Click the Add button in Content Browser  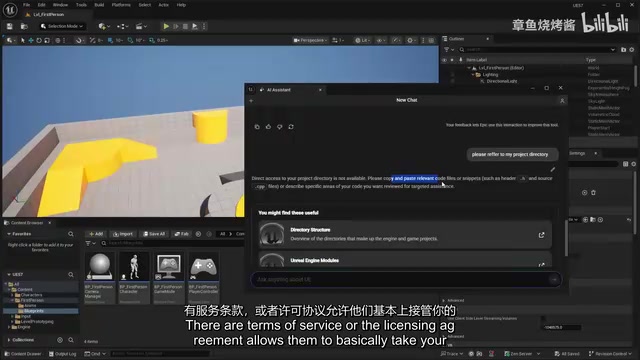[x=96, y=234]
